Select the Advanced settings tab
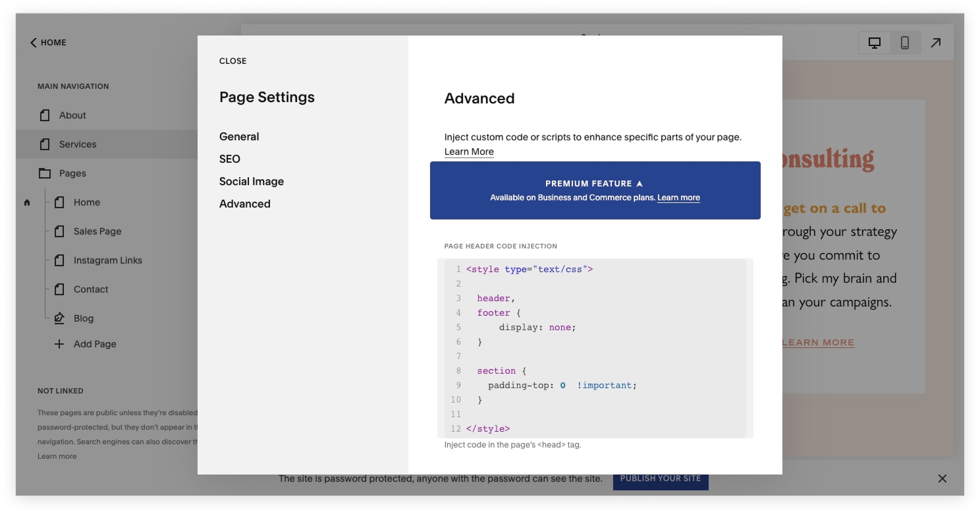Screen dimensions: 980x514 [x=245, y=204]
